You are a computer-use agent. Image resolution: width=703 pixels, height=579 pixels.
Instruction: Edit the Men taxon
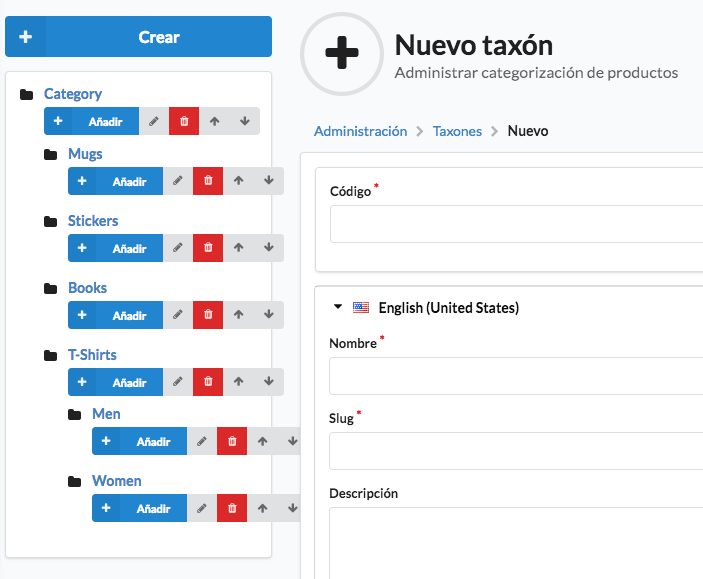coord(202,441)
